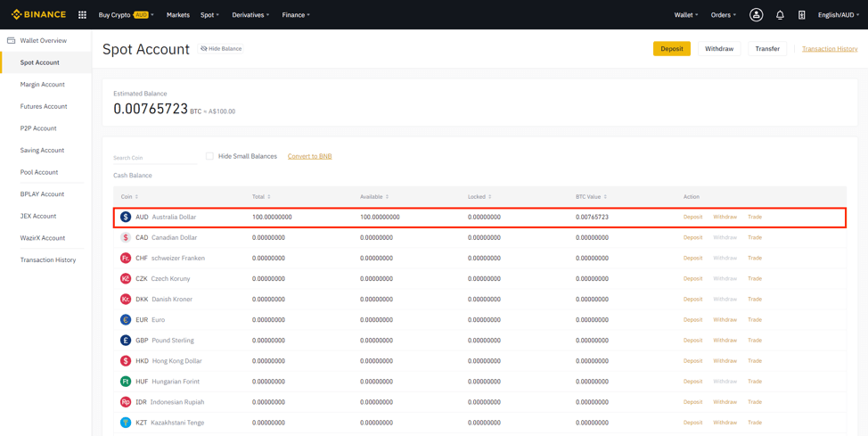Click Convert to BNB link
Viewport: 868px width, 436px height.
[309, 156]
